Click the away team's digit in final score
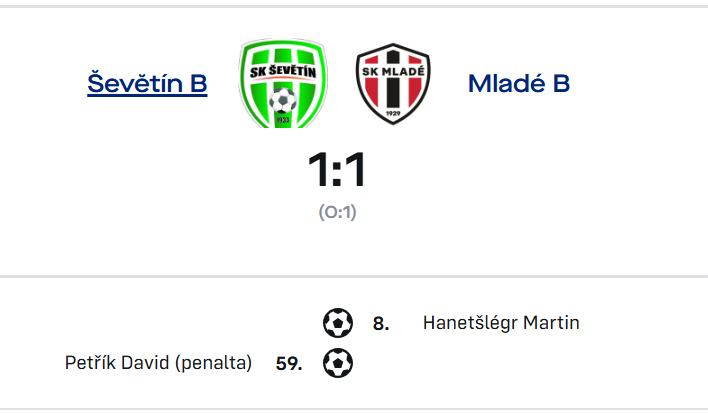 pyautogui.click(x=355, y=170)
